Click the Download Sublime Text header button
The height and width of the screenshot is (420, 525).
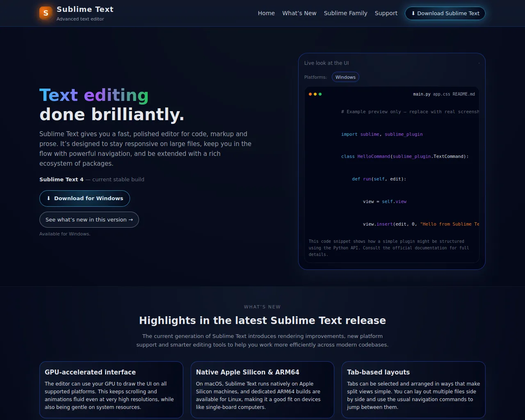pyautogui.click(x=445, y=13)
